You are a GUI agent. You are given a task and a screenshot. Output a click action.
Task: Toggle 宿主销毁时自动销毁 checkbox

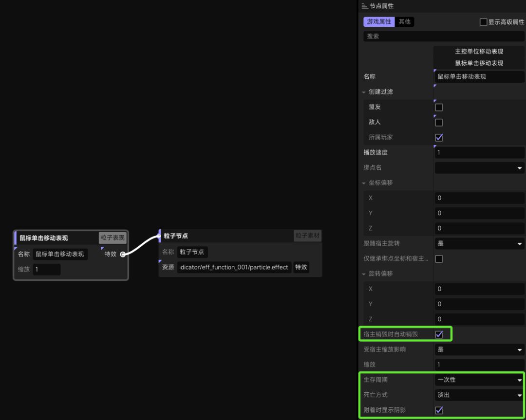(x=439, y=334)
